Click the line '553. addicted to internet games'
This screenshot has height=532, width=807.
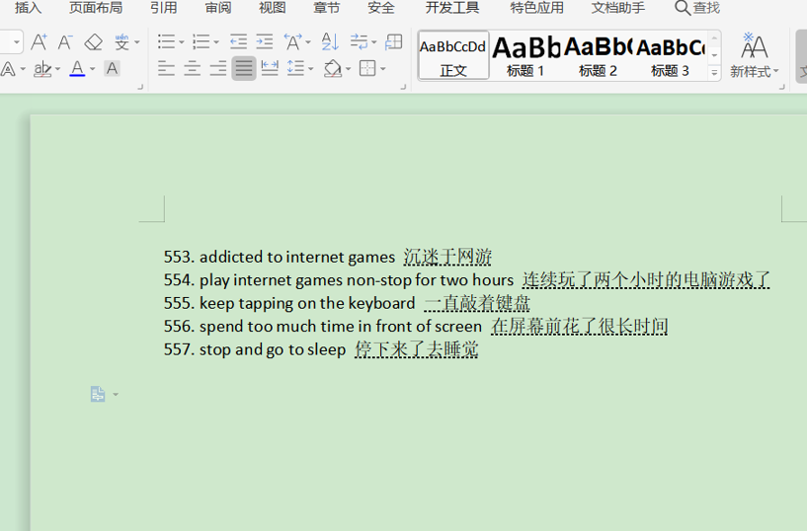[328, 257]
